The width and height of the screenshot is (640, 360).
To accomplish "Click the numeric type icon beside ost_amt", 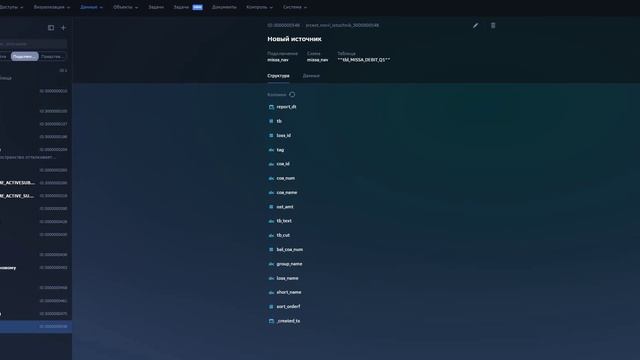I will tap(271, 207).
